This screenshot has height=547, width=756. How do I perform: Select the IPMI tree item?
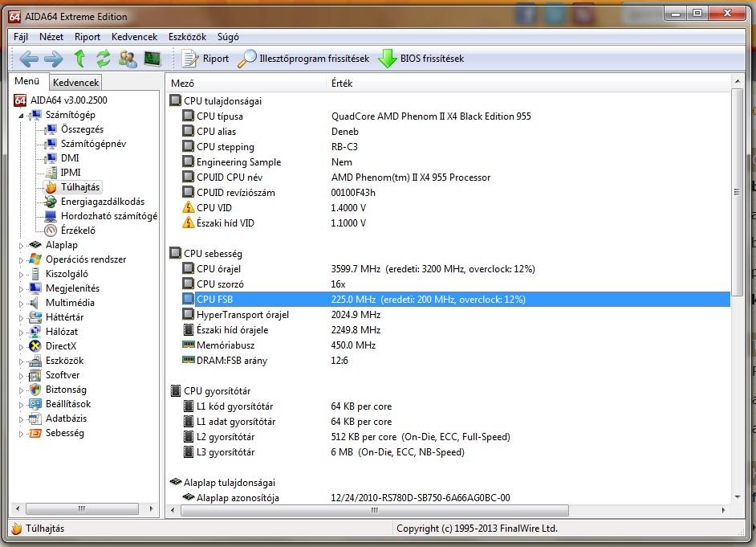click(x=71, y=173)
